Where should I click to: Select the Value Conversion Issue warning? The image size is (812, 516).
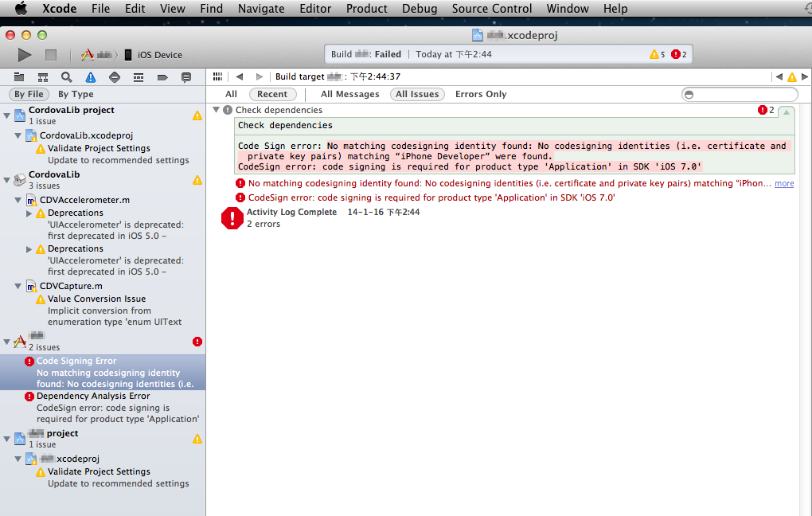pos(103,310)
